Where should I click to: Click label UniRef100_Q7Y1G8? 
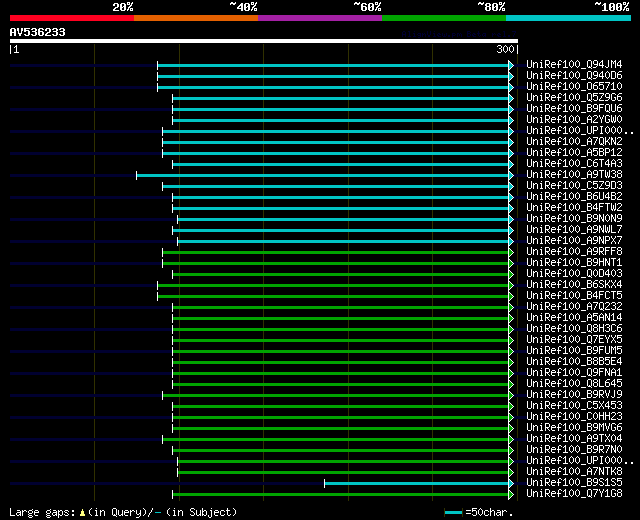574,494
